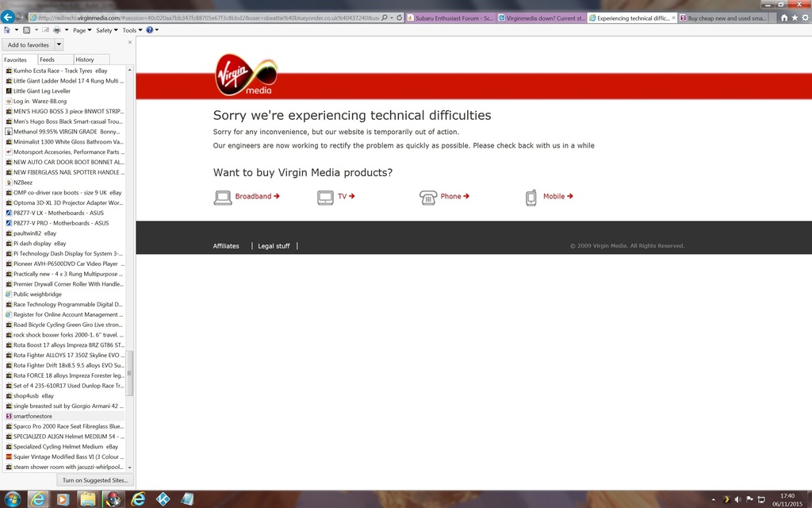Open the Public weighbridge favorite
This screenshot has width=812, height=508.
click(65, 294)
